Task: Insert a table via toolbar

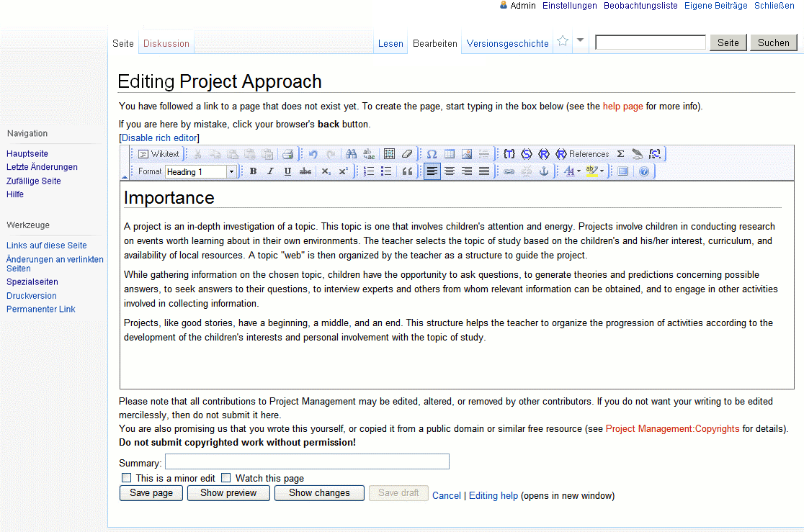Action: click(450, 154)
